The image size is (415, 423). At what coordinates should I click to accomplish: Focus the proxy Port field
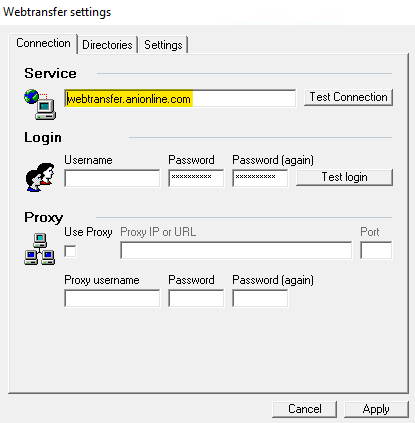(x=376, y=250)
